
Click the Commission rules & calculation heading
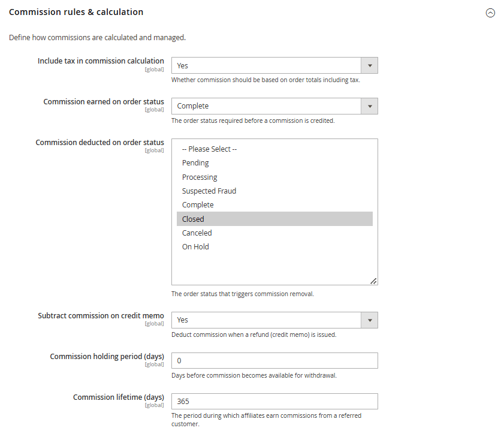pos(76,11)
